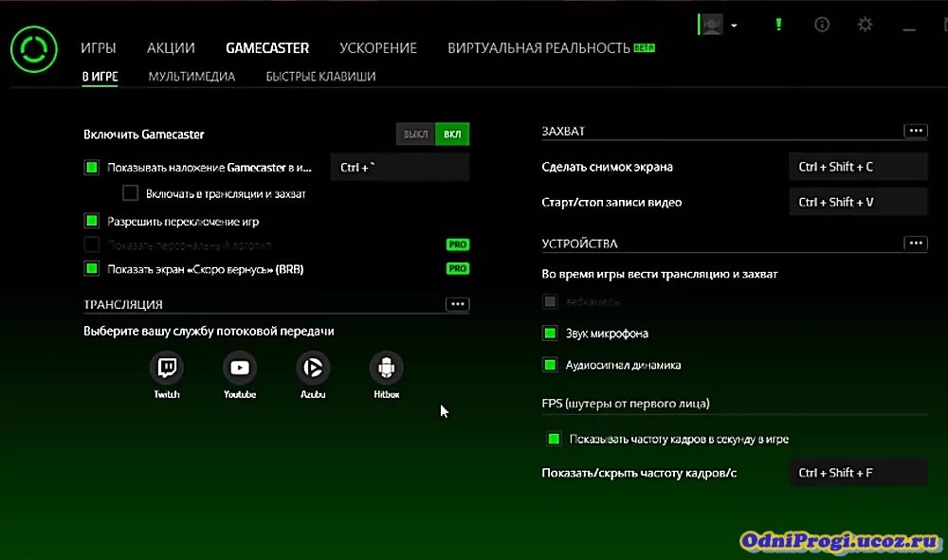This screenshot has height=560, width=948.
Task: Open the ИГРЫ tab
Action: (98, 47)
